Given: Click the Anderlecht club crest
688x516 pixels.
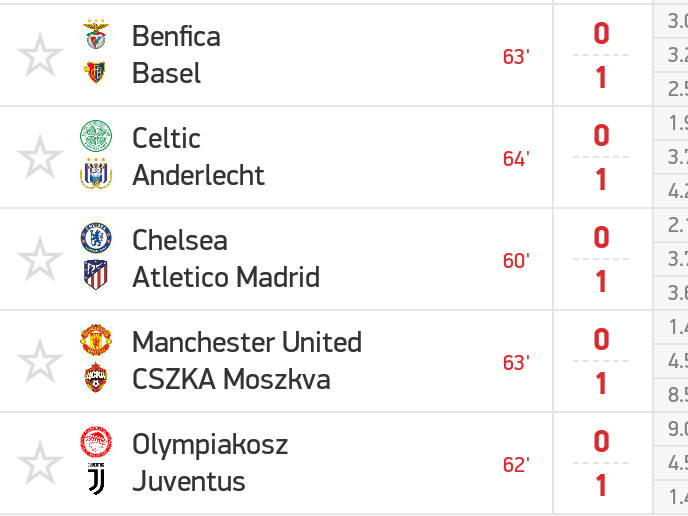Looking at the screenshot, I should tap(96, 174).
